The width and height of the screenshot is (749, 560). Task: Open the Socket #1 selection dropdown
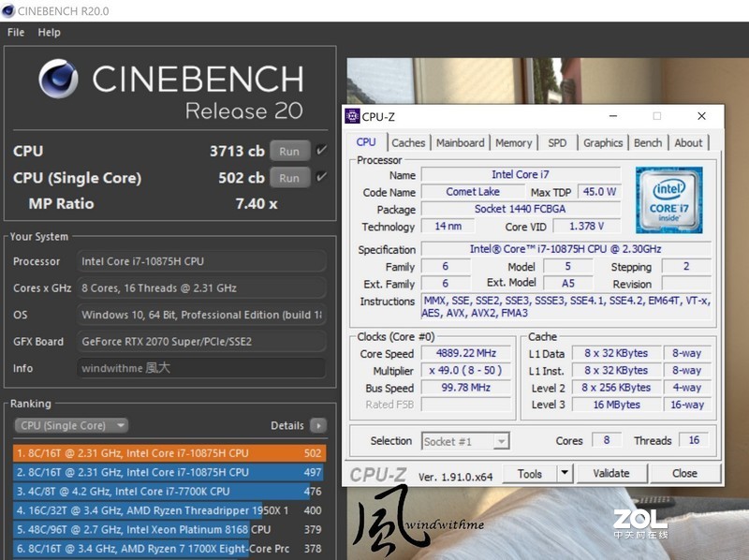(x=465, y=441)
